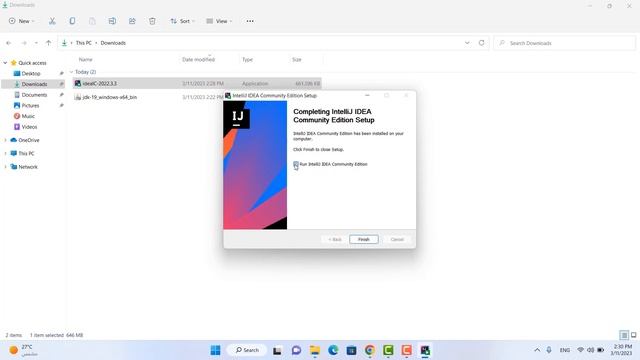
Task: Open Chat app on the taskbar
Action: pyautogui.click(x=296, y=350)
